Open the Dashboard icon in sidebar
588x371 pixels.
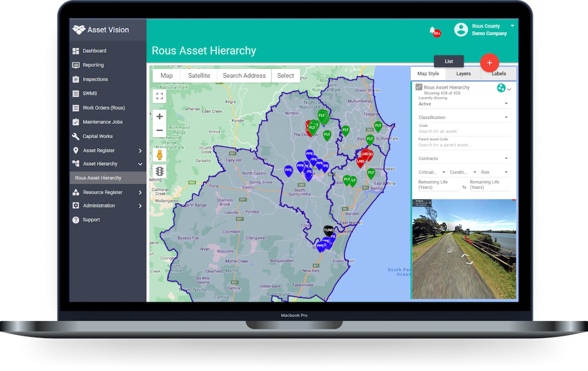(76, 51)
